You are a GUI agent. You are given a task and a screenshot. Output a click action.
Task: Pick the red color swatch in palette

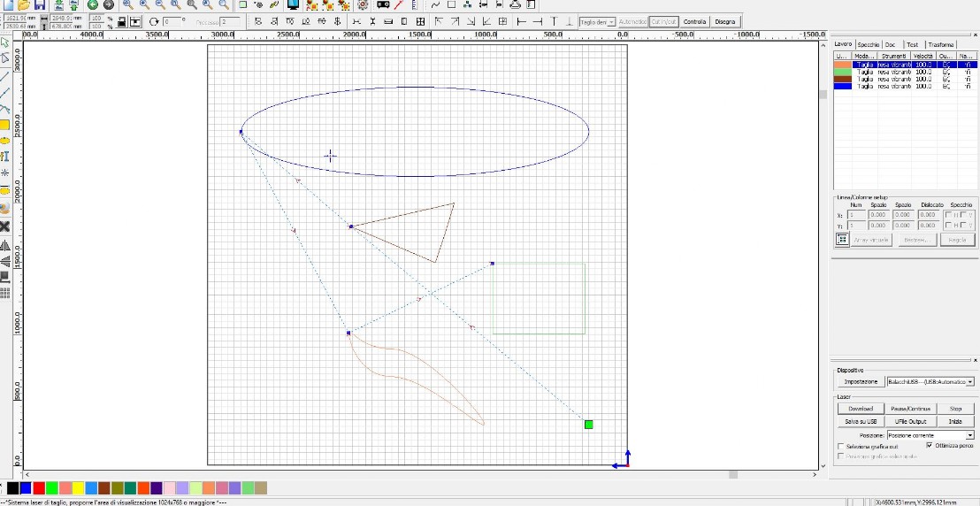(39, 488)
